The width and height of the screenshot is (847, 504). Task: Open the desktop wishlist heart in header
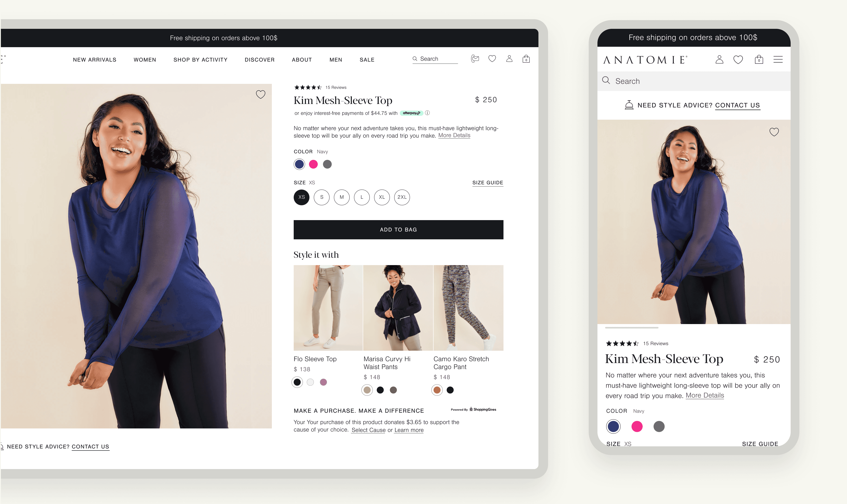[x=492, y=59]
